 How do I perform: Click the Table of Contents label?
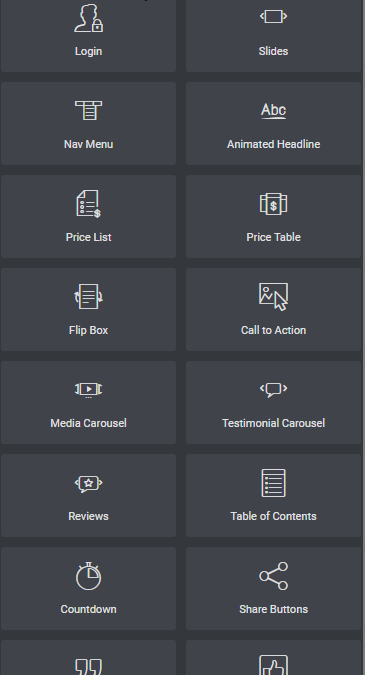[273, 516]
